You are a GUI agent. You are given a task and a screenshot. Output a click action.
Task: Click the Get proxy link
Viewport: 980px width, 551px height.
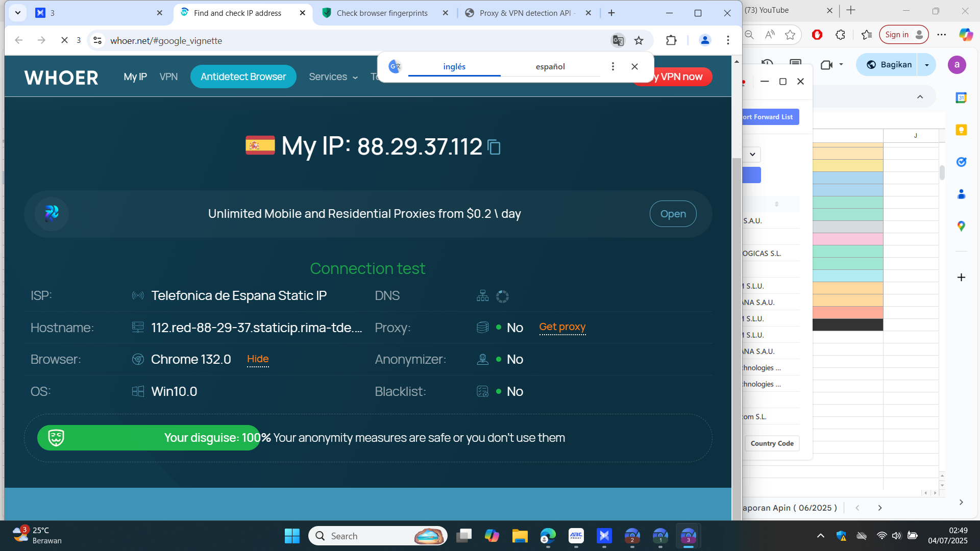pyautogui.click(x=562, y=327)
